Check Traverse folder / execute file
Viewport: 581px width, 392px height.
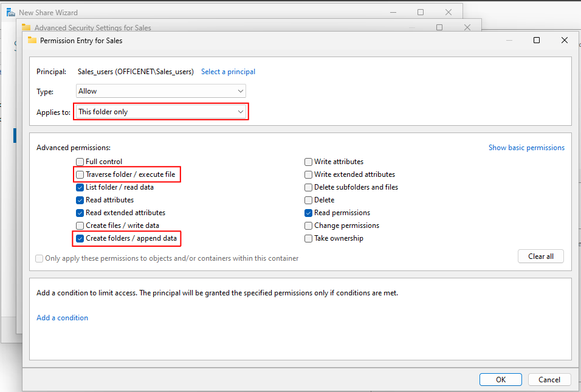[x=80, y=174]
